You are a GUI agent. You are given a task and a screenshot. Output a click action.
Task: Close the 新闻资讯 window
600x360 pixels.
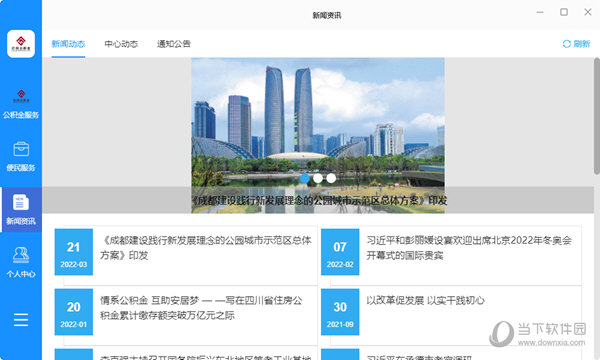588,12
